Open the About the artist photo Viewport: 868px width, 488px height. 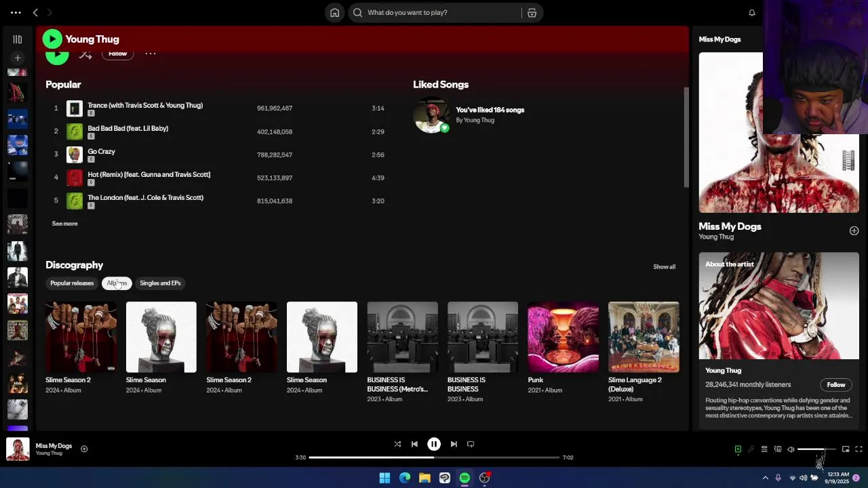(x=778, y=306)
